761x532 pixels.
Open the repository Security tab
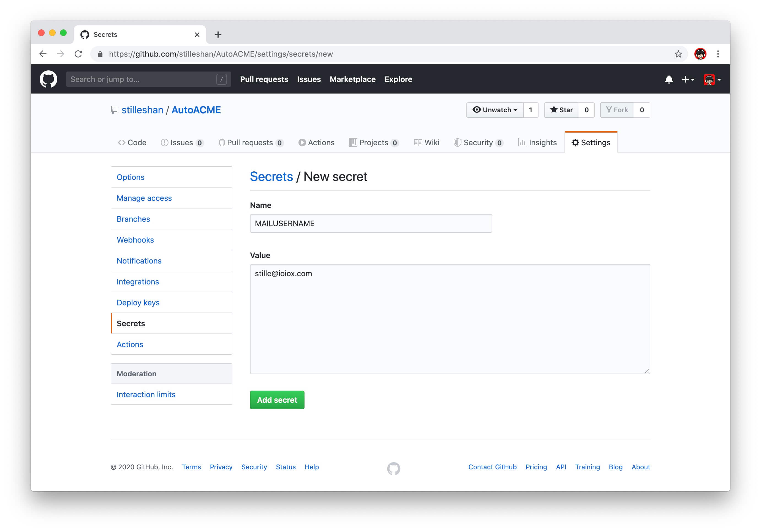(x=479, y=143)
